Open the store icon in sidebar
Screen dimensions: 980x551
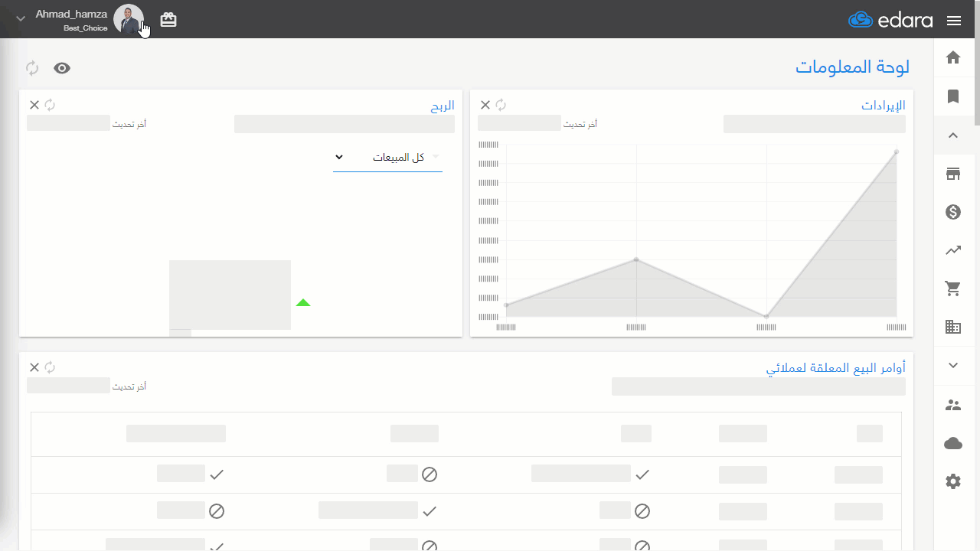[953, 174]
